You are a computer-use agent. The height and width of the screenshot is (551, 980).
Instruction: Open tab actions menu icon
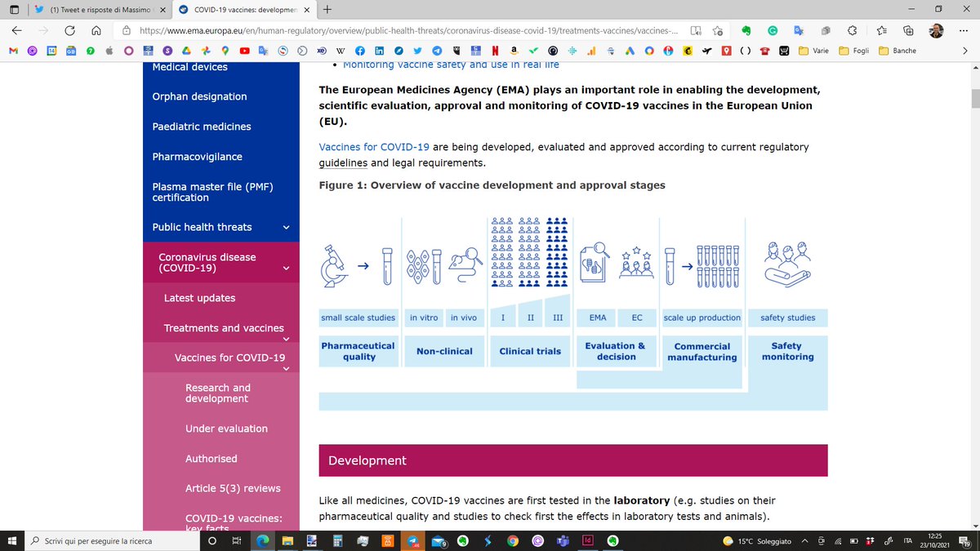point(13,10)
